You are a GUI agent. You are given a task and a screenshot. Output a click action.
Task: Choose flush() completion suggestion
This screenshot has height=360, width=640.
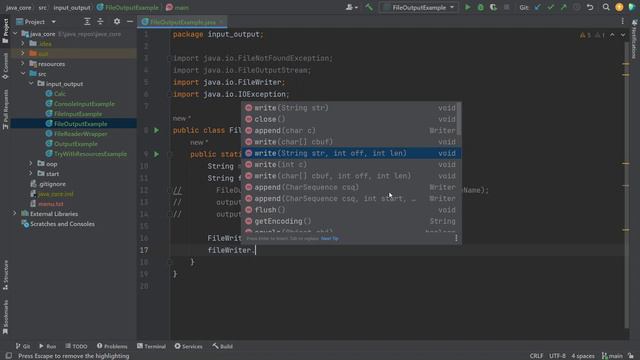point(351,210)
